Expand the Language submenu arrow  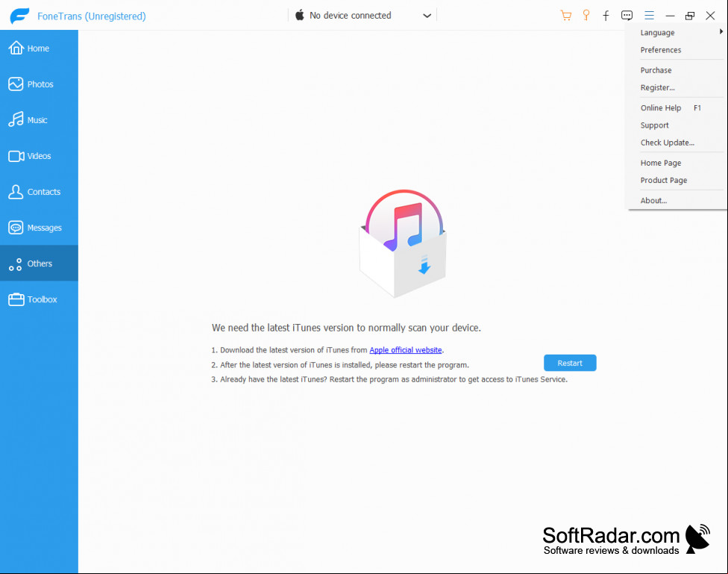pos(721,31)
